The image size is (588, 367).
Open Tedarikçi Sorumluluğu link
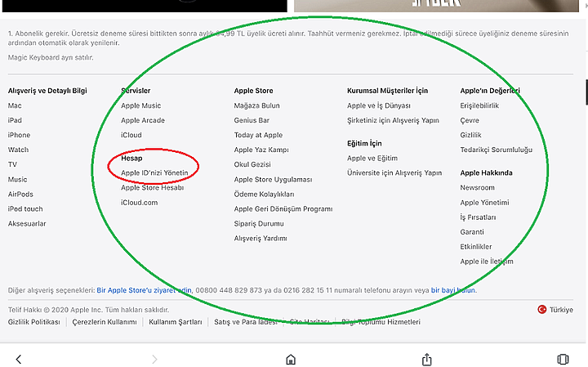(496, 150)
